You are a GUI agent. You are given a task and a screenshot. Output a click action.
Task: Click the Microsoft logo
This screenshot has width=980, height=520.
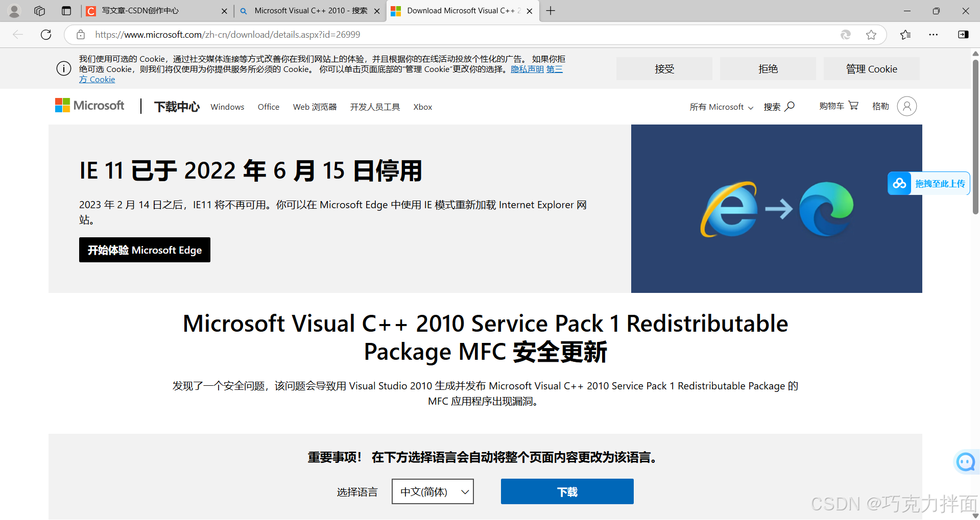pyautogui.click(x=90, y=106)
